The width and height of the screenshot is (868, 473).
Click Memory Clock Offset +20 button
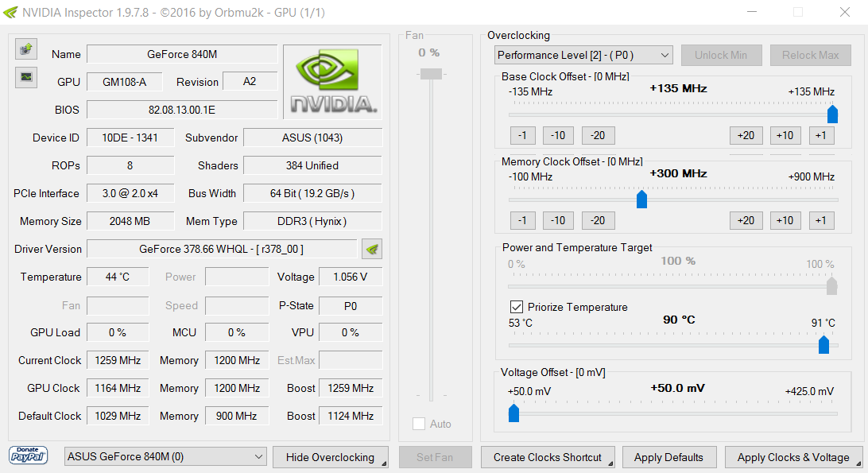point(746,220)
